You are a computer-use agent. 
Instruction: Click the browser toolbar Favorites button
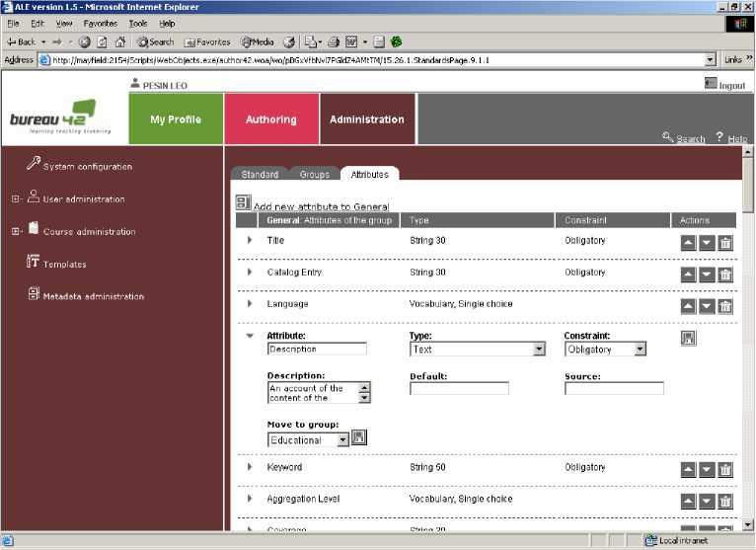pos(207,42)
